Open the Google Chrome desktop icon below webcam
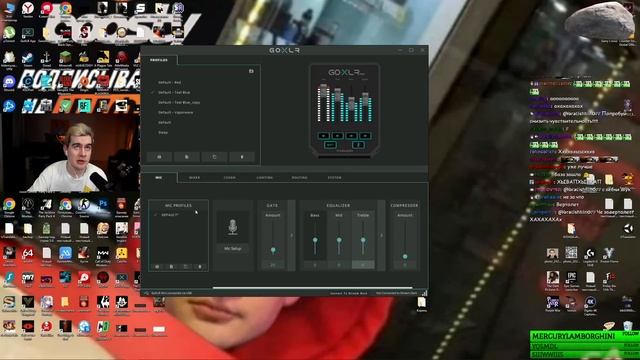Image resolution: width=640 pixels, height=360 pixels. coord(9,205)
